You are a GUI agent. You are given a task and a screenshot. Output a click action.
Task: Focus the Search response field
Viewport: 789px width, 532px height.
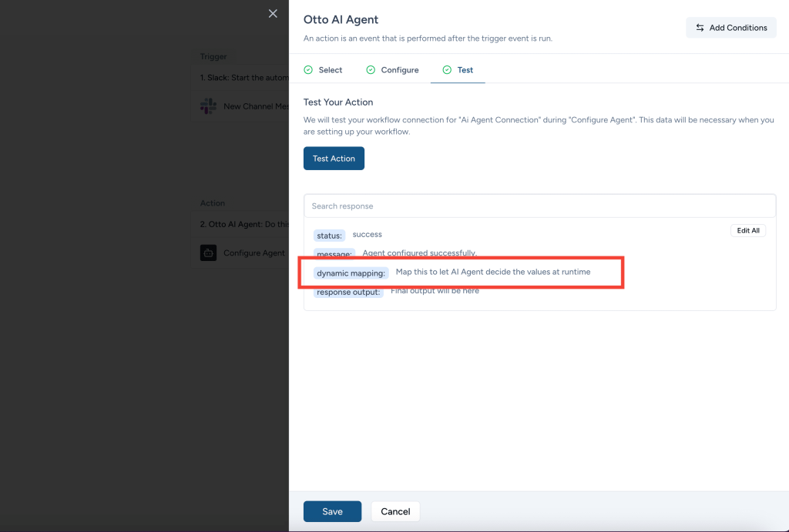(539, 206)
